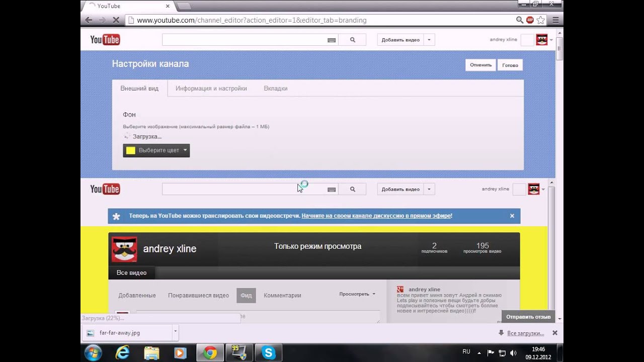The image size is (644, 362).
Task: Open the Комментарии tab
Action: (x=282, y=296)
